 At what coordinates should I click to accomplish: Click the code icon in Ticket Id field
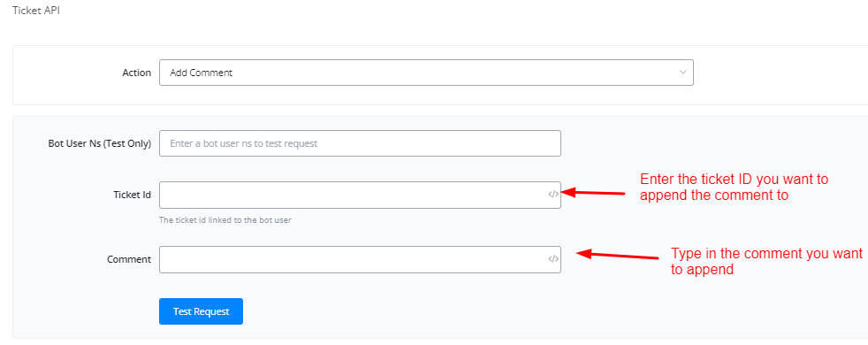(x=553, y=195)
